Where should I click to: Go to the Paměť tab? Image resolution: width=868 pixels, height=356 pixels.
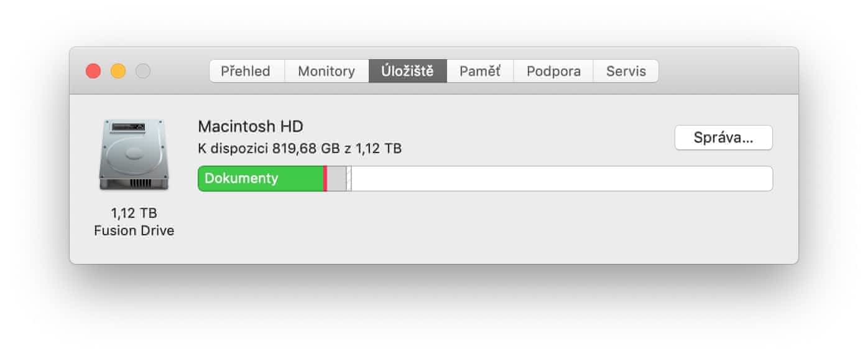(x=480, y=71)
